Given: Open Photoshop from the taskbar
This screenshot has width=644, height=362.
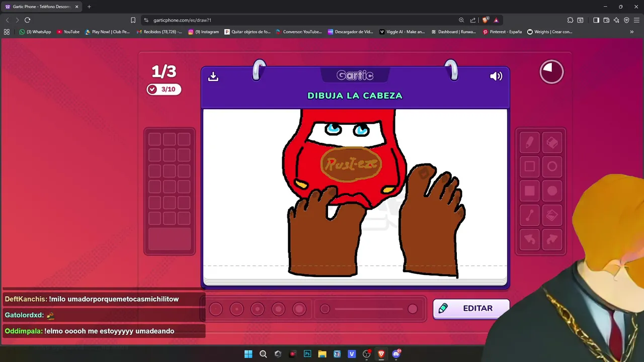Looking at the screenshot, I should tap(307, 354).
